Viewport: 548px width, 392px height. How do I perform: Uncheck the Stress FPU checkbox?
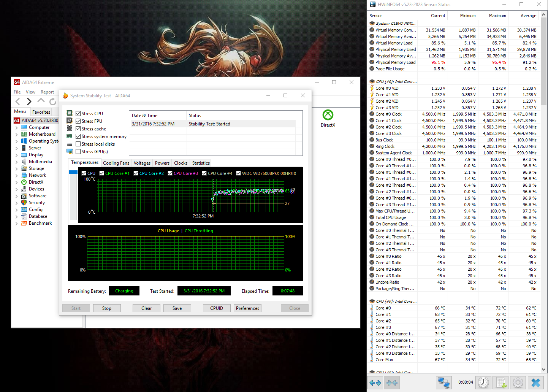click(78, 121)
